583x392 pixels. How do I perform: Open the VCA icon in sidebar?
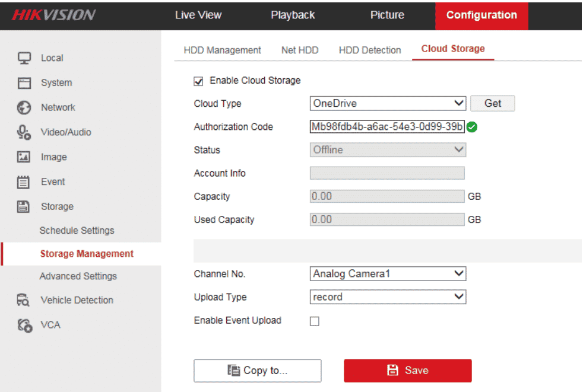24,325
